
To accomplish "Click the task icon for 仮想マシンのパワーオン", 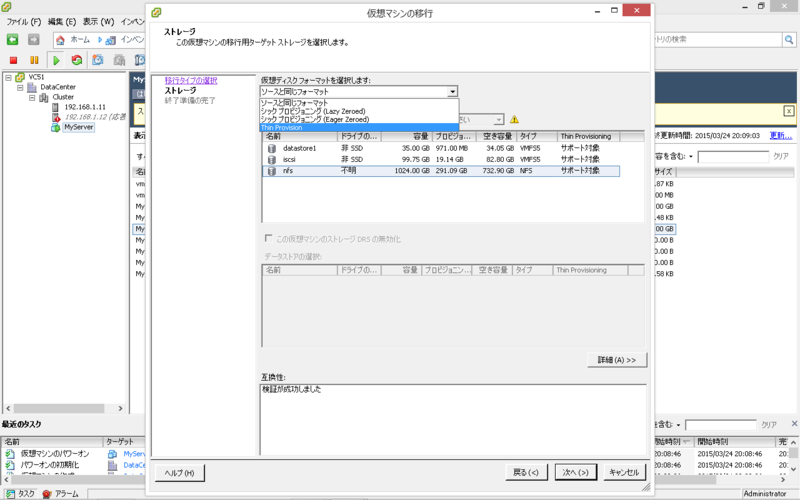I will (10, 454).
